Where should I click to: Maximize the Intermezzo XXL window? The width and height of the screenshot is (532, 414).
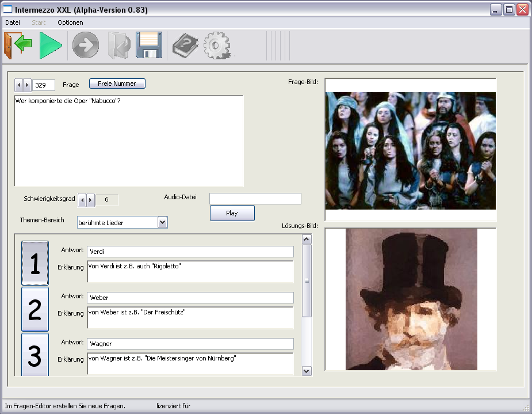pyautogui.click(x=509, y=10)
